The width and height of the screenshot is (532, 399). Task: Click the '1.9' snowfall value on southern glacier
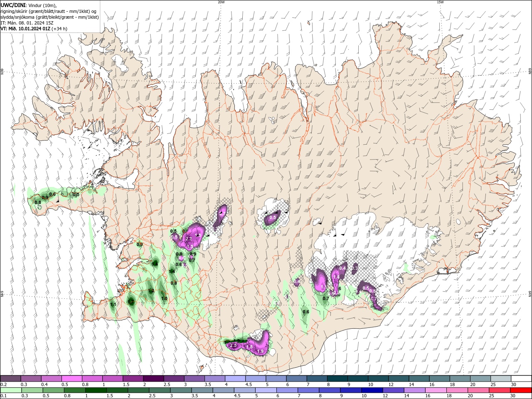(260, 351)
